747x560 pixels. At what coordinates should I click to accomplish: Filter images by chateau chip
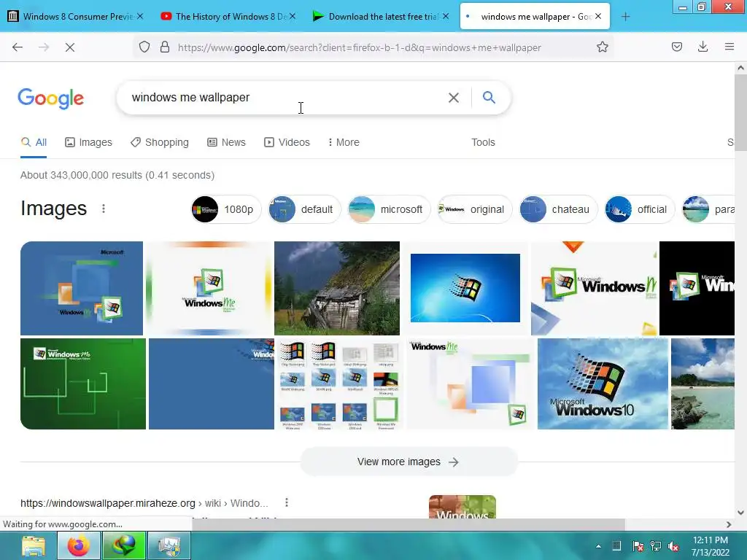(558, 209)
